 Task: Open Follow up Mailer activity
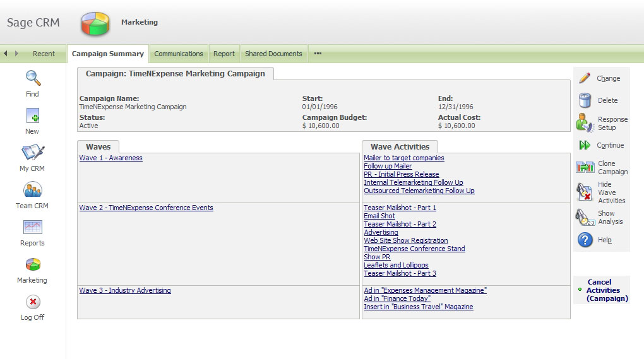click(x=388, y=166)
